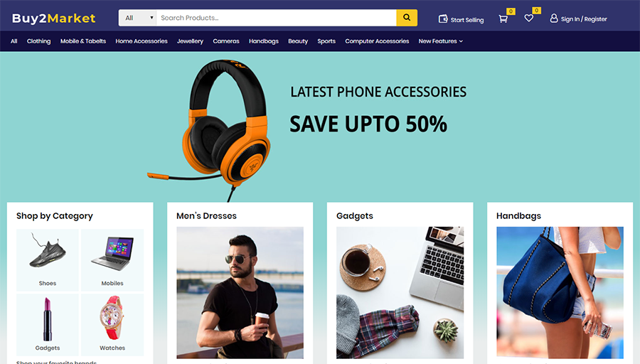The image size is (640, 364).
Task: Select the Watches category icon
Action: coord(112,318)
